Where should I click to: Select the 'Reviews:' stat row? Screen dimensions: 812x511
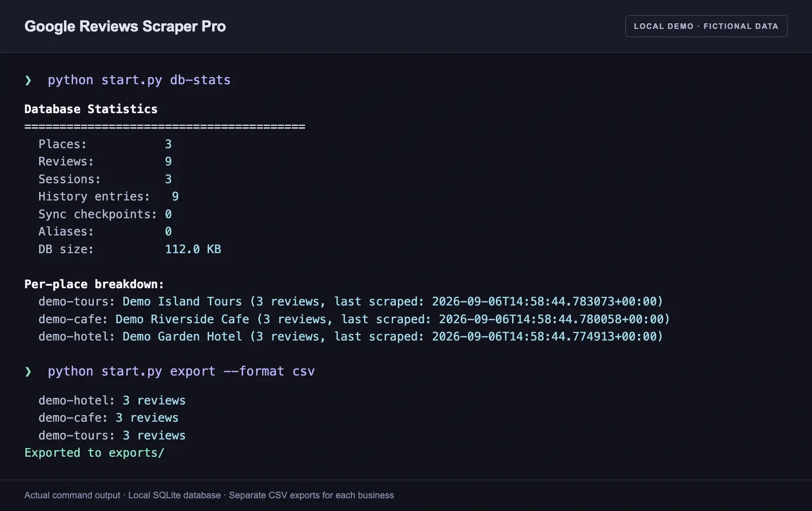click(105, 161)
